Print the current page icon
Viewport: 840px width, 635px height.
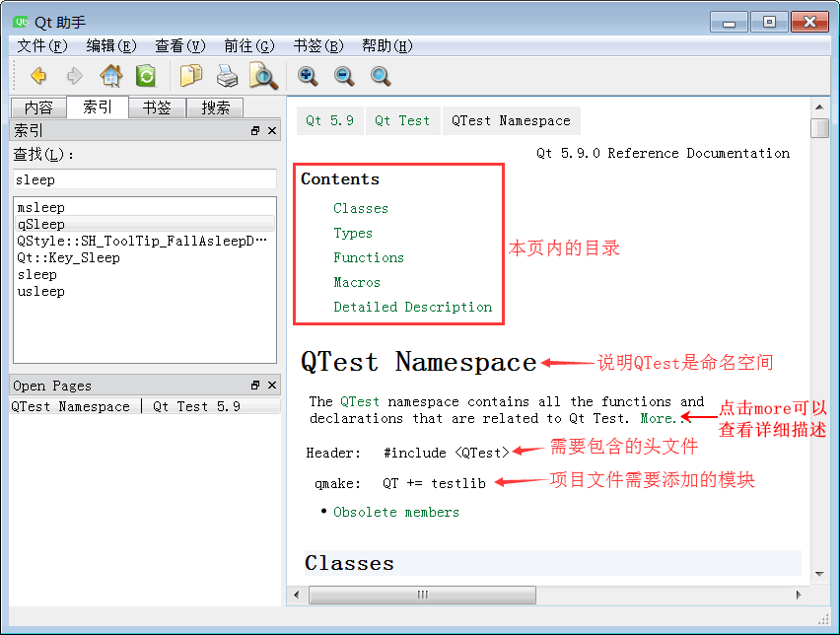pos(227,76)
